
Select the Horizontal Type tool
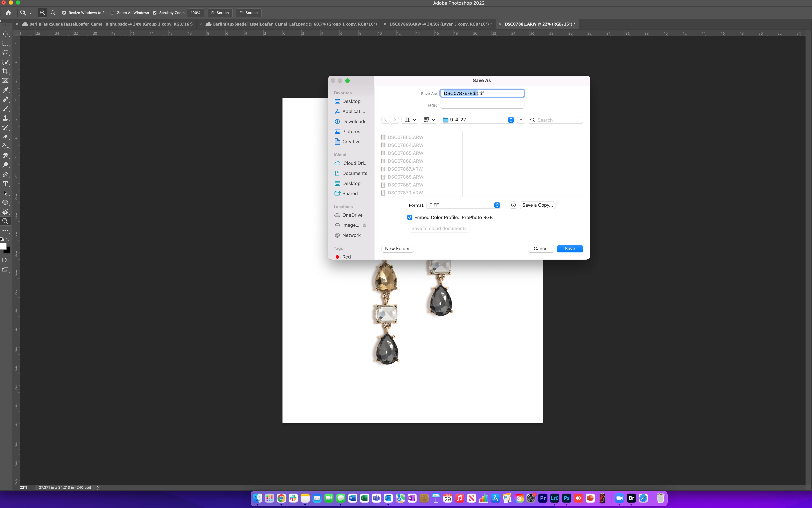click(5, 184)
